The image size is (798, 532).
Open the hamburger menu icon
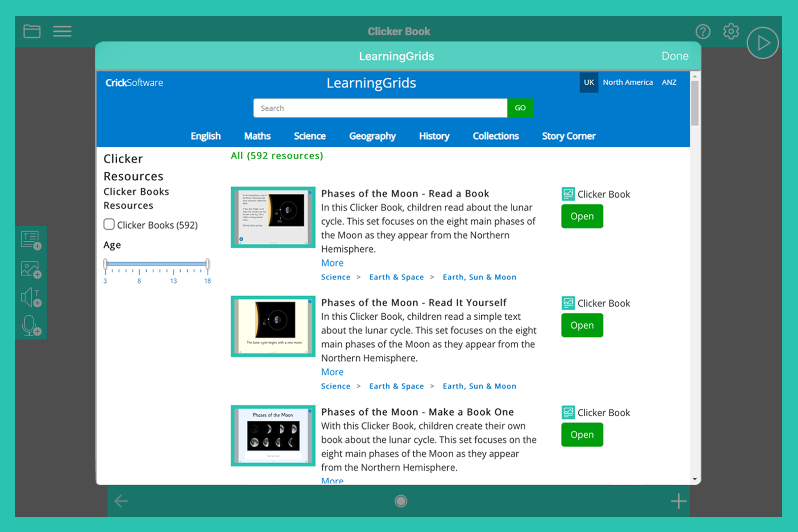[x=62, y=32]
